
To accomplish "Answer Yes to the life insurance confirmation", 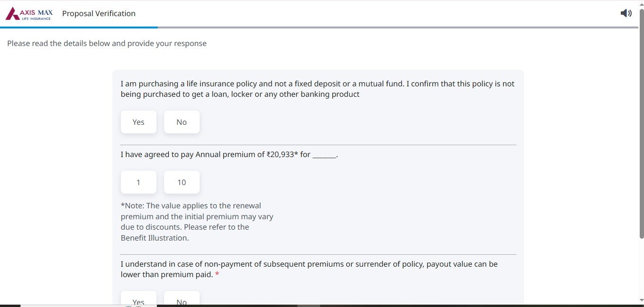I will pyautogui.click(x=138, y=122).
